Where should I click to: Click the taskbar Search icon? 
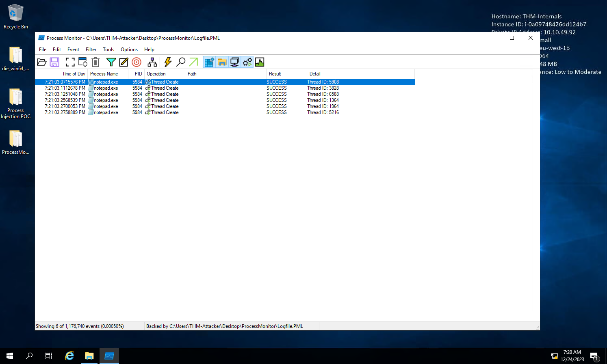point(29,356)
